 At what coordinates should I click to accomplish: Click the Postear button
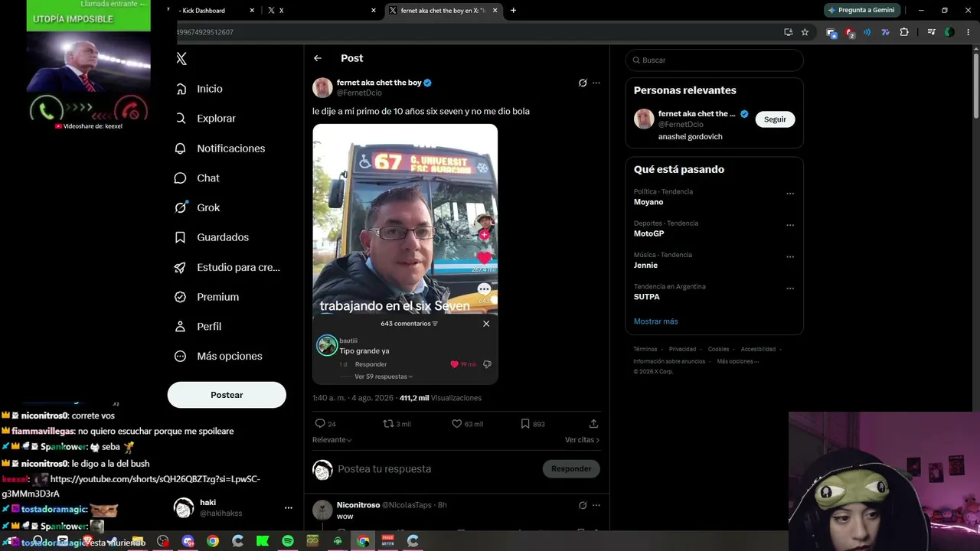227,395
